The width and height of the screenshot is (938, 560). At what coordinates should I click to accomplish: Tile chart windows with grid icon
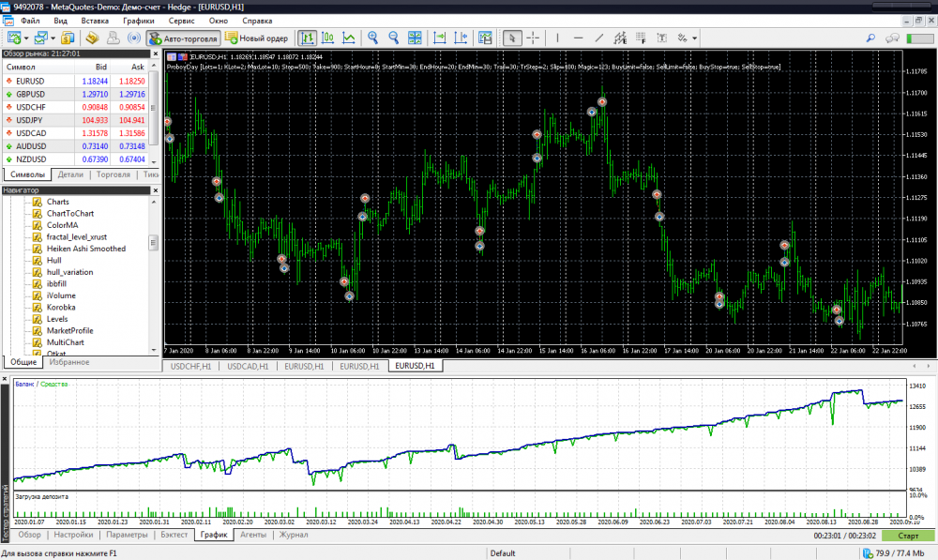415,38
